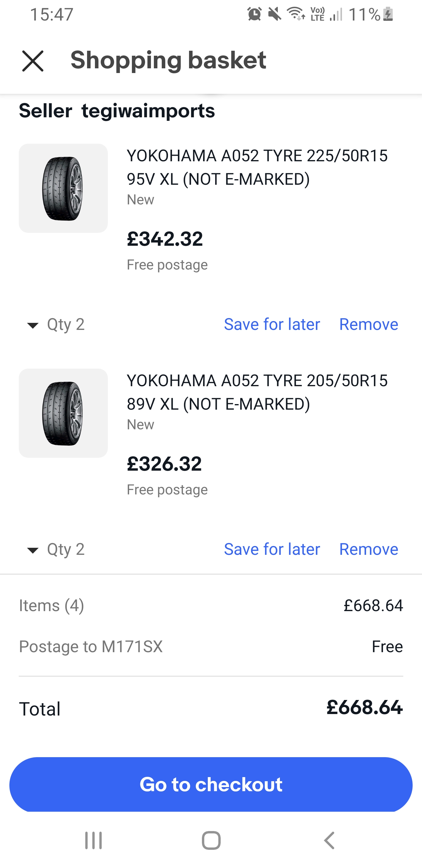The width and height of the screenshot is (422, 868).
Task: Open Android recent apps navigation button
Action: coord(93,840)
